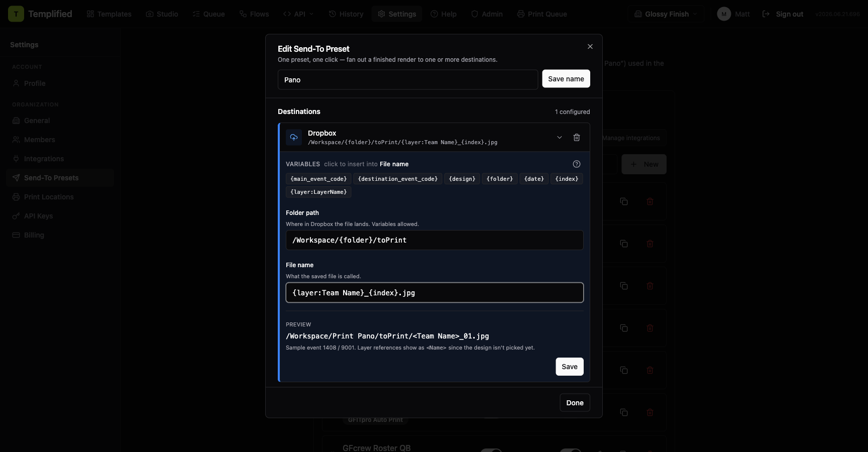The height and width of the screenshot is (452, 868).
Task: Open Profile in settings sidebar
Action: coord(60,83)
